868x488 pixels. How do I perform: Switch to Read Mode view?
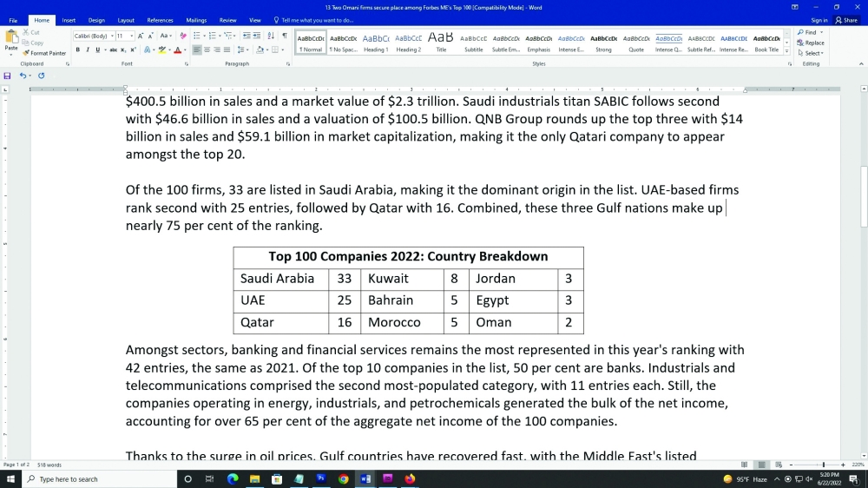pyautogui.click(x=745, y=465)
